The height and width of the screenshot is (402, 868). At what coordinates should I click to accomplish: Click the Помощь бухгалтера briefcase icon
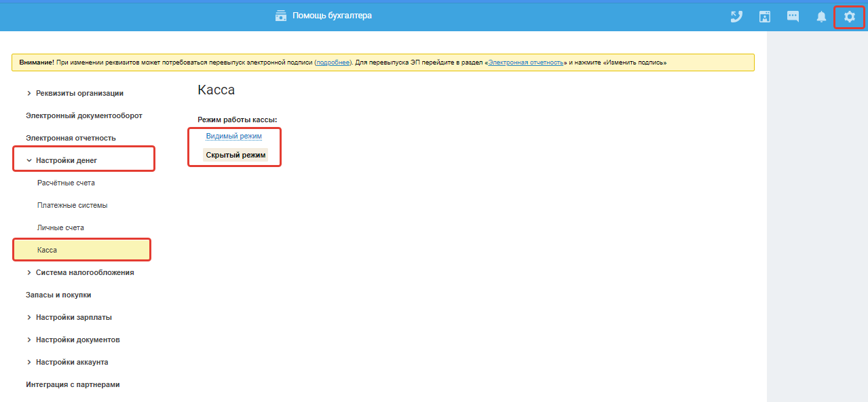pyautogui.click(x=281, y=16)
